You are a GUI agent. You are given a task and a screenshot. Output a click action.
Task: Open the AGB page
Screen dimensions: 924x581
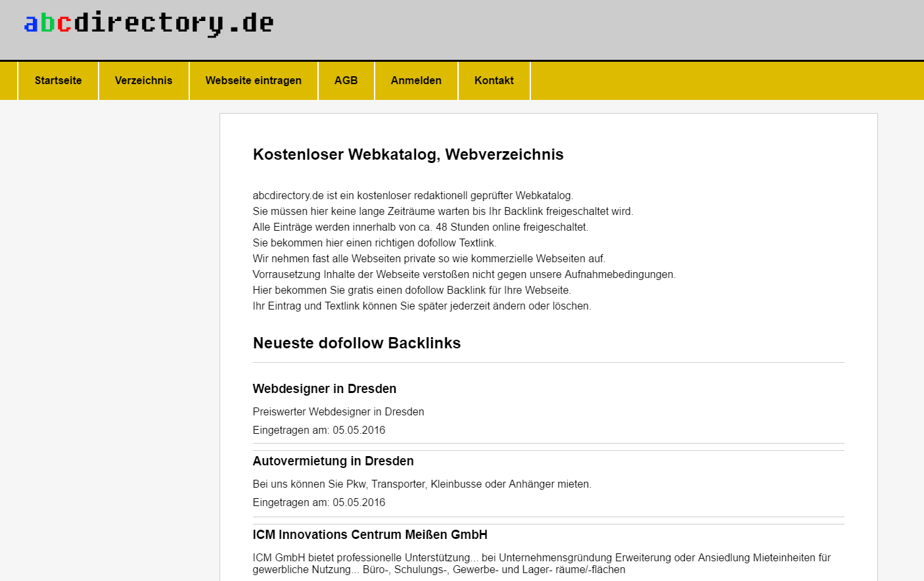346,80
